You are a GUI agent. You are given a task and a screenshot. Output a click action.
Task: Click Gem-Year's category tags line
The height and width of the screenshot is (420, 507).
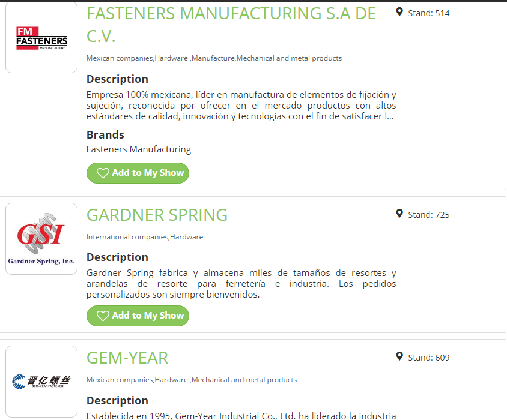click(191, 380)
